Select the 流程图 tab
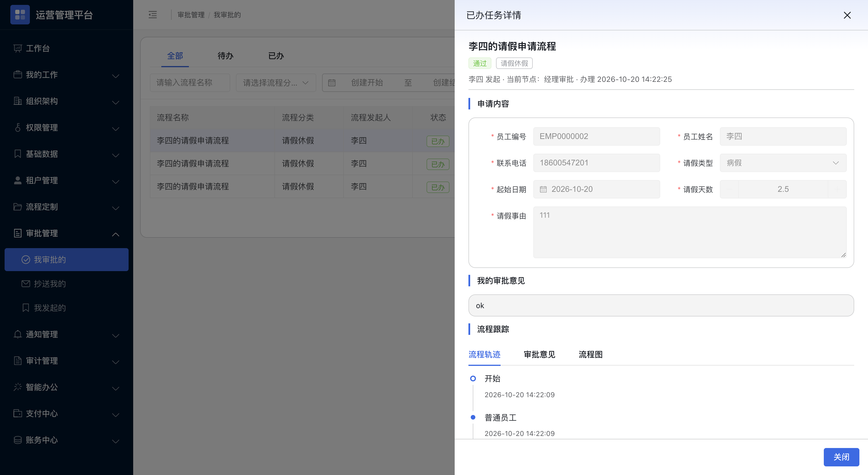868x475 pixels. (x=590, y=354)
